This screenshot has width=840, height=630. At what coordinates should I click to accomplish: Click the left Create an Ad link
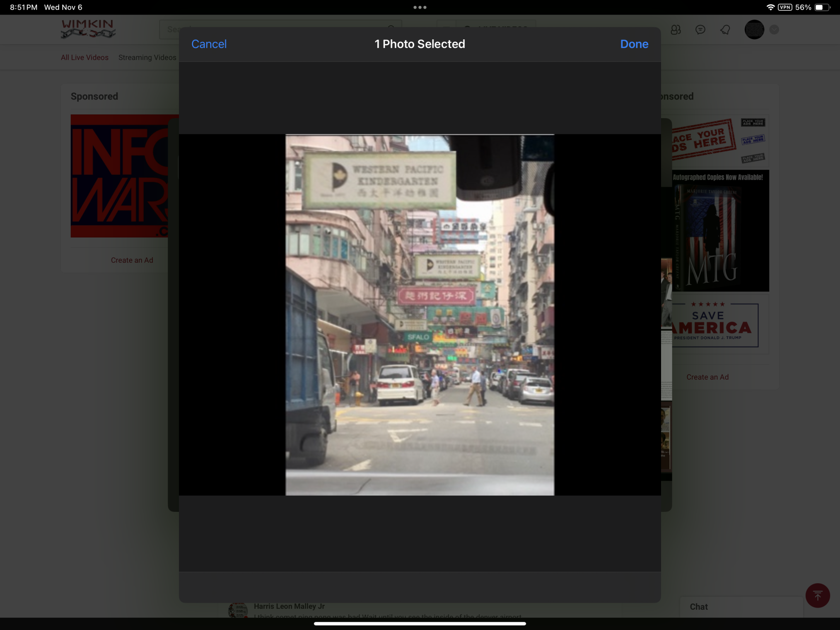coord(132,260)
